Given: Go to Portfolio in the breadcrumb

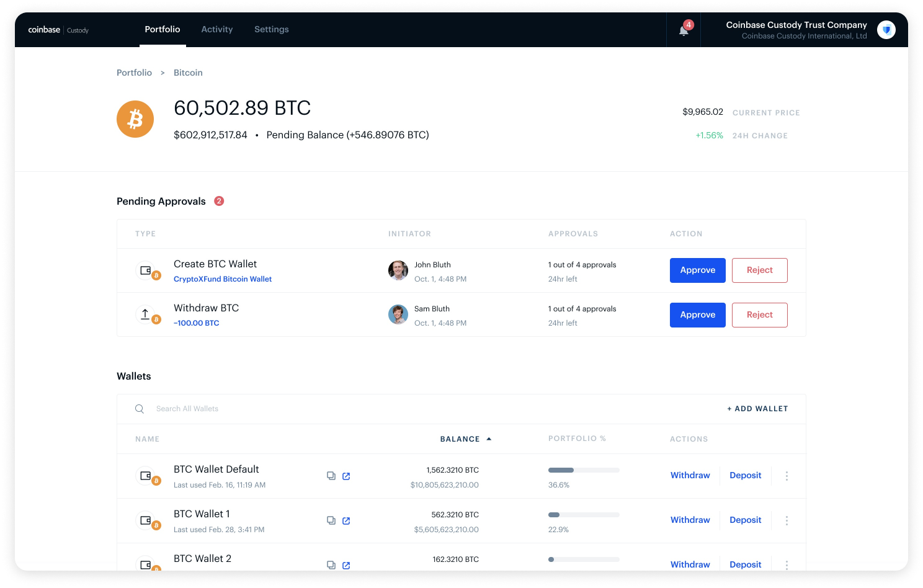Looking at the screenshot, I should click(134, 73).
